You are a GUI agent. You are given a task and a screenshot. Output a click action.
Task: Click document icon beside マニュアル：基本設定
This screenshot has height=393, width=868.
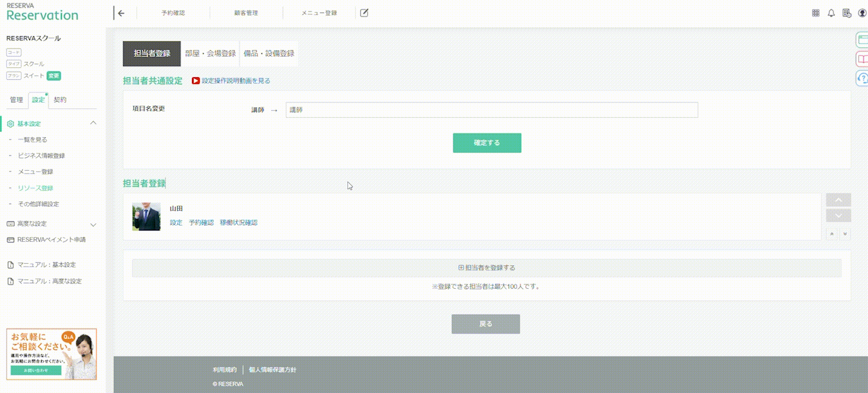click(x=10, y=265)
